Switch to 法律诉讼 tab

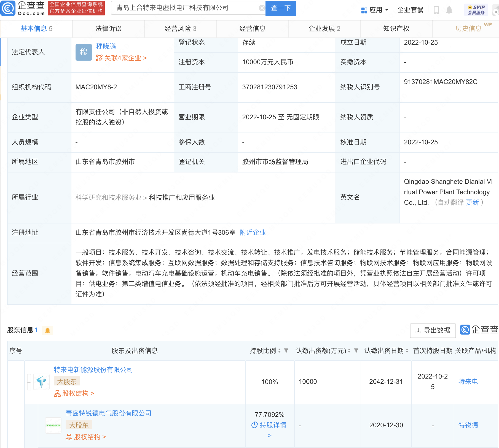point(108,29)
